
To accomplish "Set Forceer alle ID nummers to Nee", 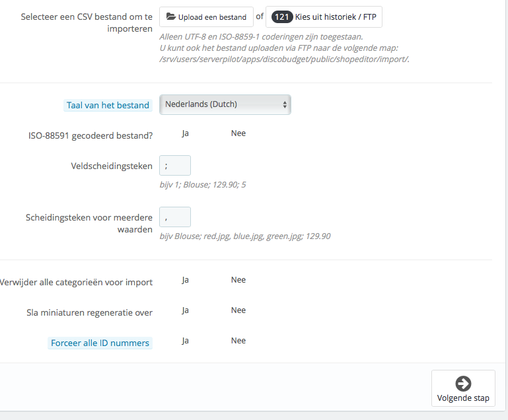I will (x=238, y=341).
